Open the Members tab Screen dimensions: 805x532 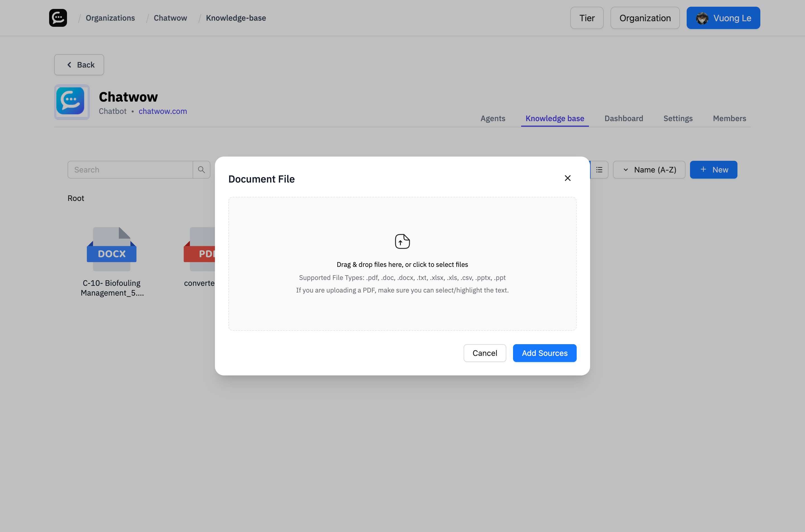729,118
